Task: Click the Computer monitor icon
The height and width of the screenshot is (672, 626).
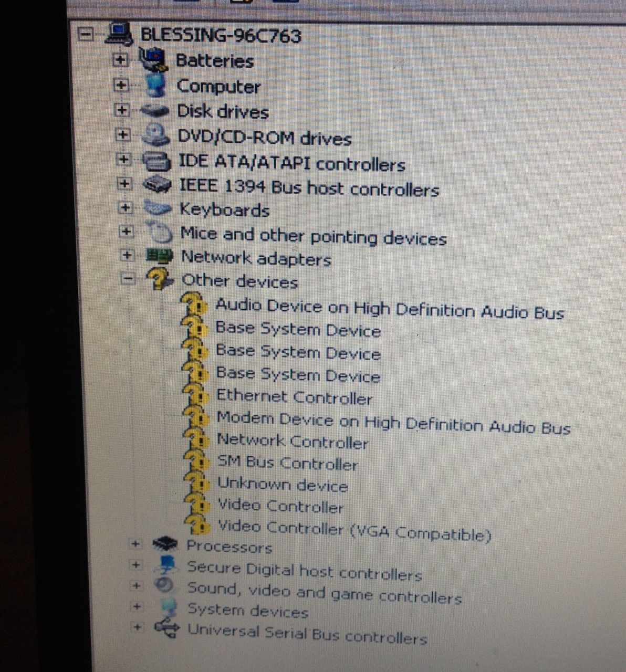Action: point(155,85)
